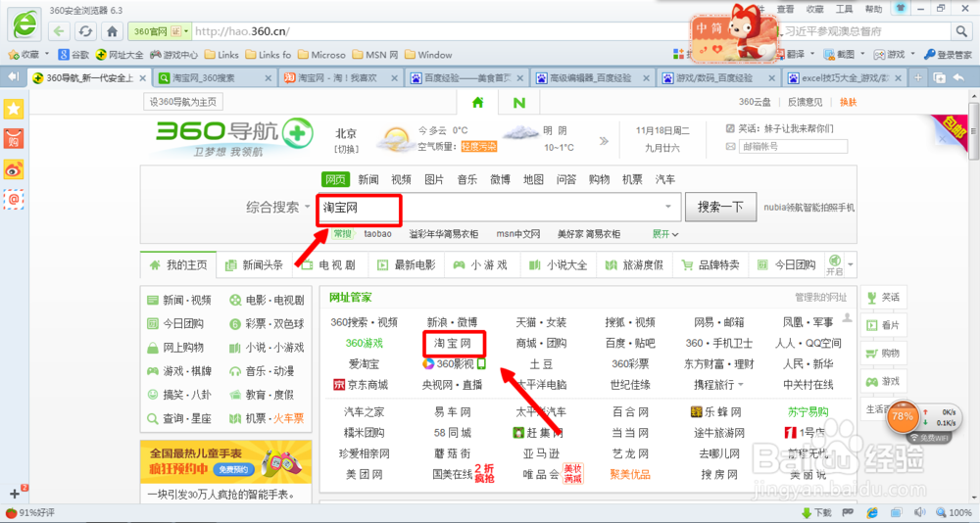Click the 下载 download icon in status bar
The image size is (980, 523).
click(815, 512)
